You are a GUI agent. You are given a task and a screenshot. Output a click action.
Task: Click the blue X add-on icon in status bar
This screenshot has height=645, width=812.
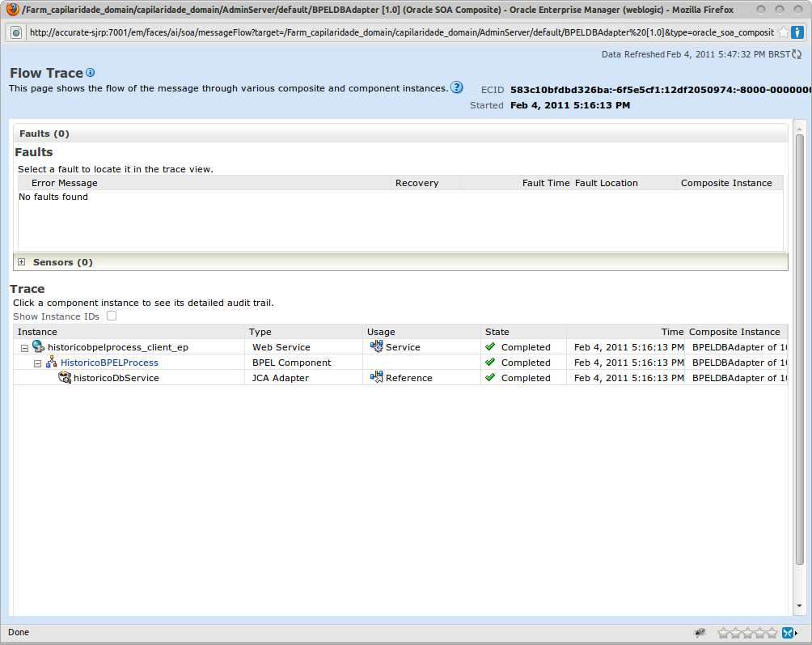[x=787, y=633]
